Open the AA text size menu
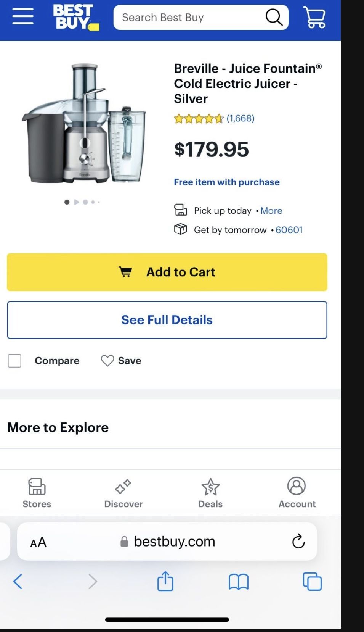Image resolution: width=364 pixels, height=632 pixels. click(x=38, y=542)
